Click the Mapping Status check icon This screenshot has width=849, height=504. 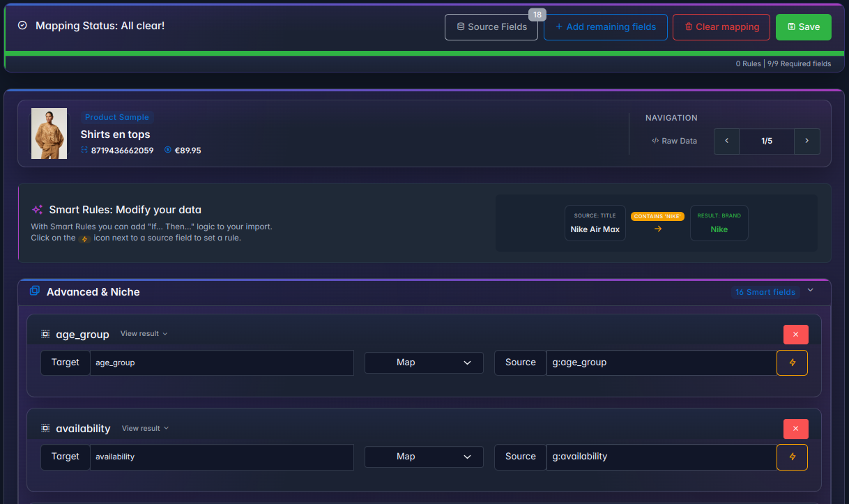tap(22, 25)
